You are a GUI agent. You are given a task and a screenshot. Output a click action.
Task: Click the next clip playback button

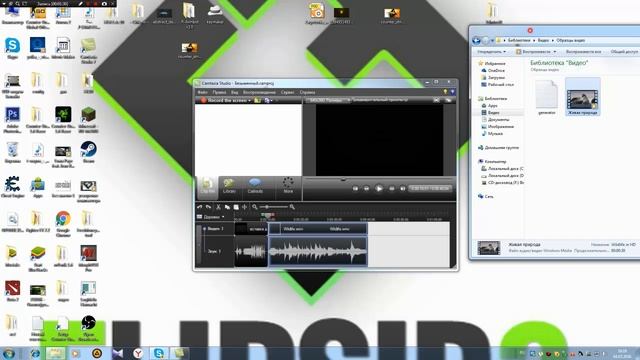tap(402, 189)
